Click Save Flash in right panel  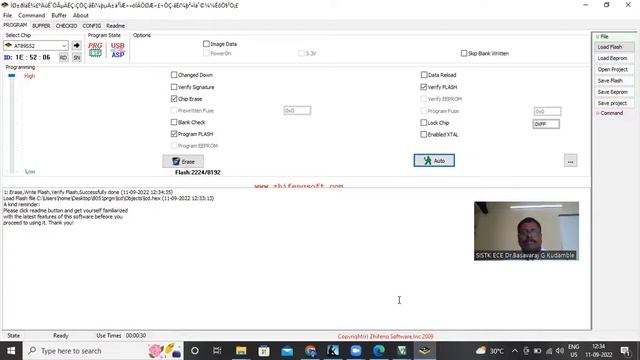(614, 81)
